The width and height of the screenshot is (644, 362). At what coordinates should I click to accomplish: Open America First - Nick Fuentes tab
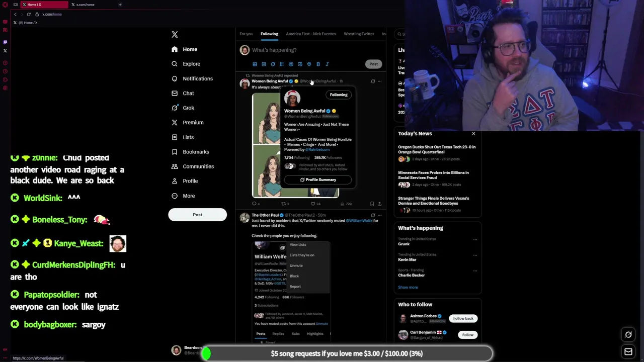pyautogui.click(x=311, y=34)
